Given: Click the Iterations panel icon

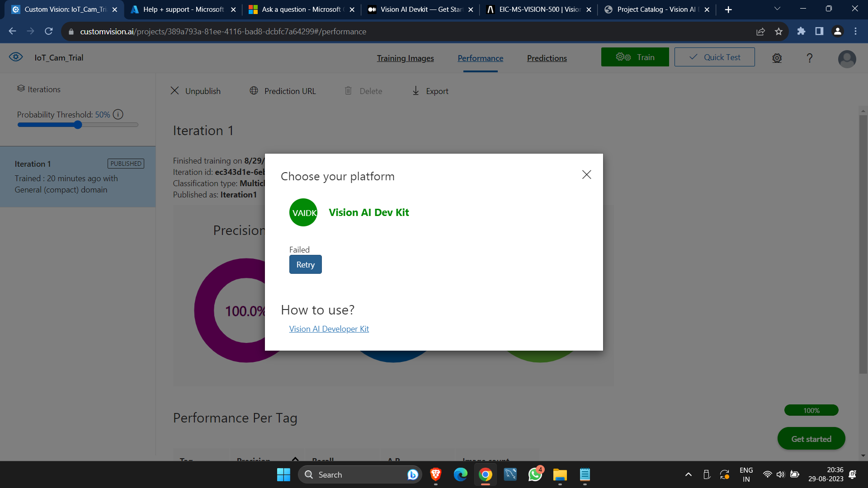Looking at the screenshot, I should point(20,89).
